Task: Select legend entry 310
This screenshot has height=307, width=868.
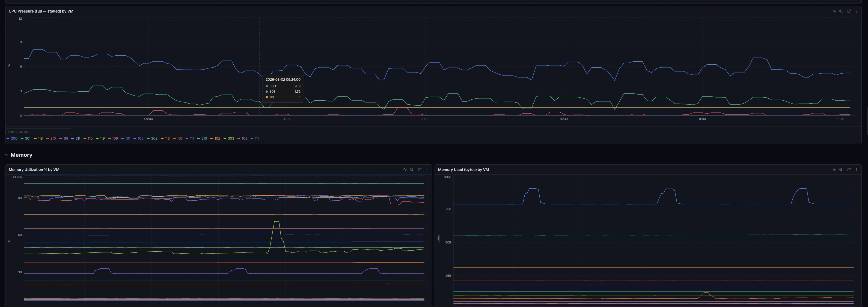Action: tap(202, 138)
